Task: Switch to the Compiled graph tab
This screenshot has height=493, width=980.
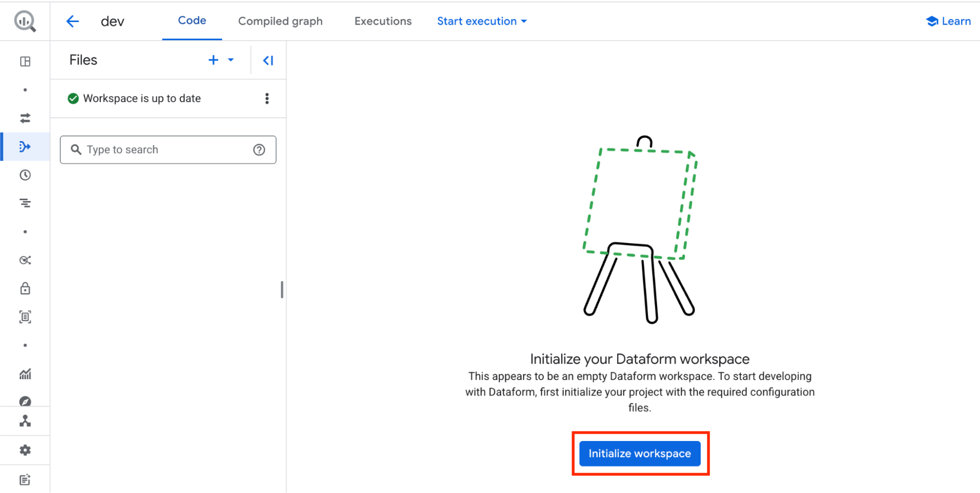Action: [280, 21]
